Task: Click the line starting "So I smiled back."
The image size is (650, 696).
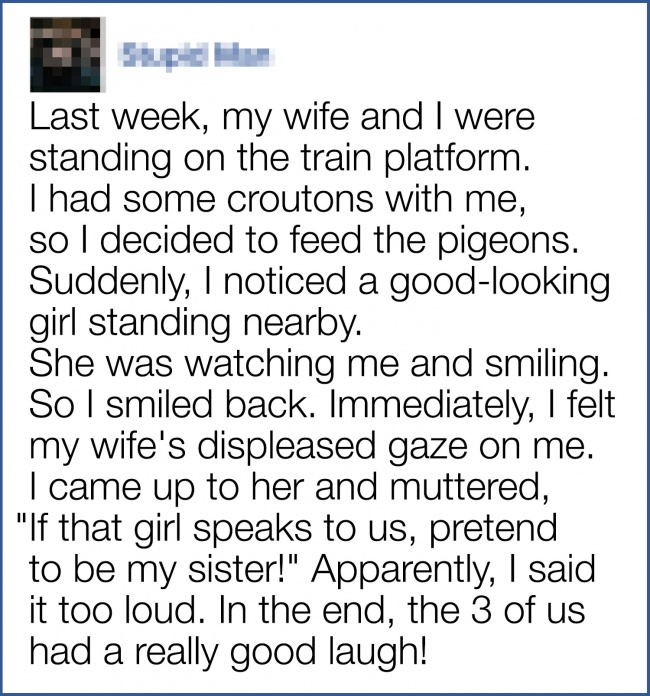Action: pos(322,401)
